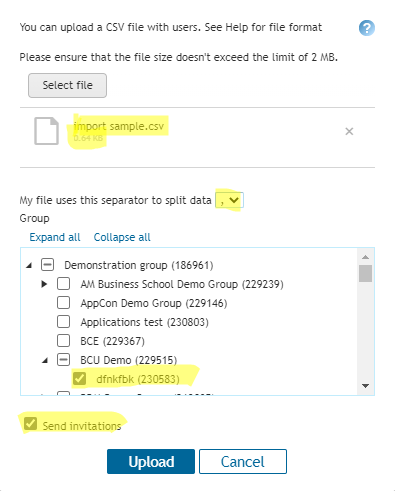Image resolution: width=395 pixels, height=491 pixels.
Task: Check the AppCon Demo Group checkbox
Action: coord(63,303)
